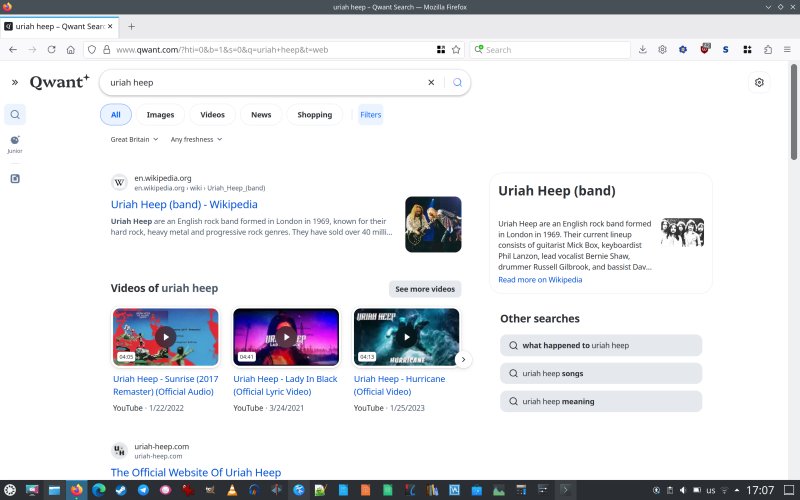Select the sidebar search icon
This screenshot has width=800, height=500.
click(x=15, y=114)
